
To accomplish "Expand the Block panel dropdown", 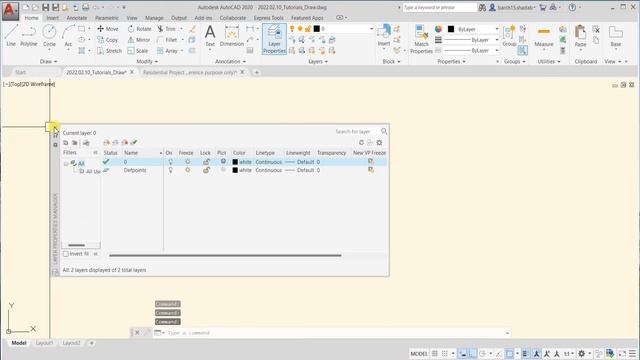I will coord(391,61).
